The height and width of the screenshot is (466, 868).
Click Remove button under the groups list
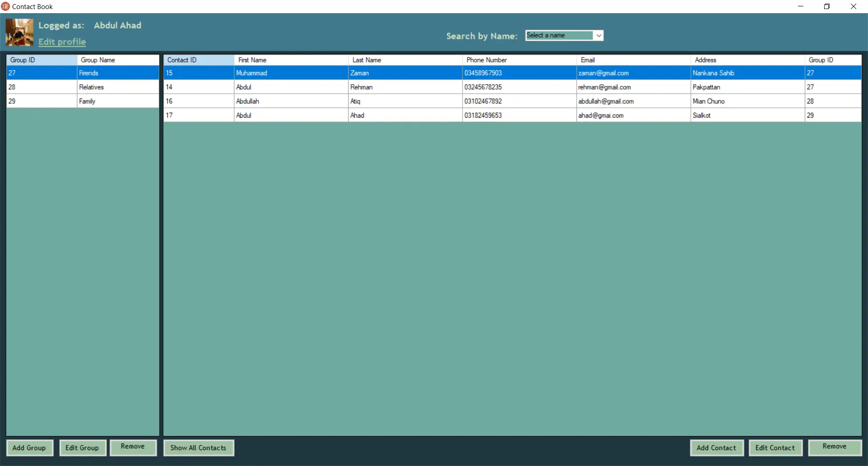(x=133, y=447)
